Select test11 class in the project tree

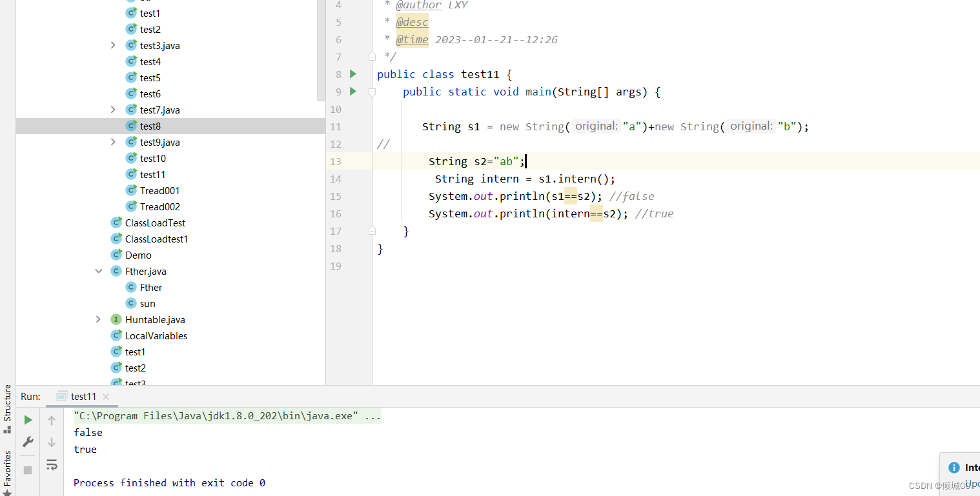tap(153, 174)
